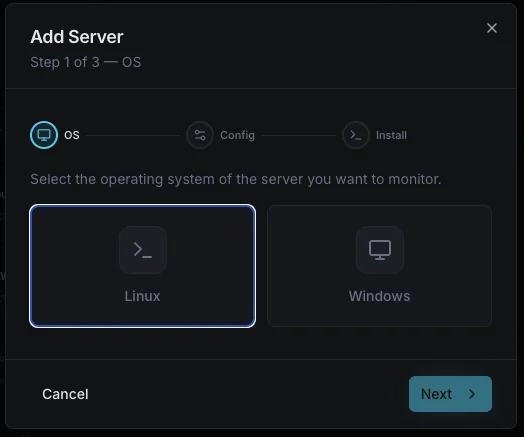Image resolution: width=524 pixels, height=437 pixels.
Task: Go to the OS step label
Action: 72,135
